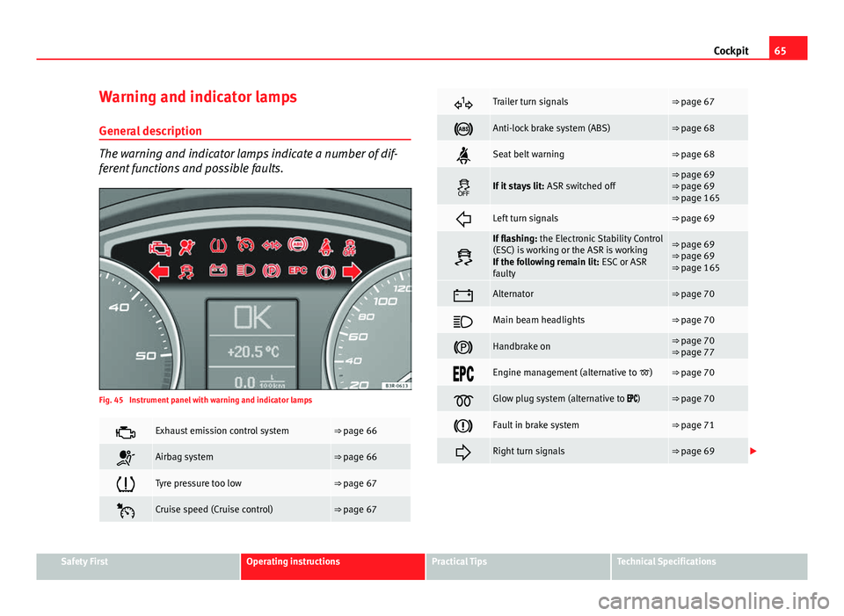Follow page 68 link for Seat belt warning

[x=694, y=155]
